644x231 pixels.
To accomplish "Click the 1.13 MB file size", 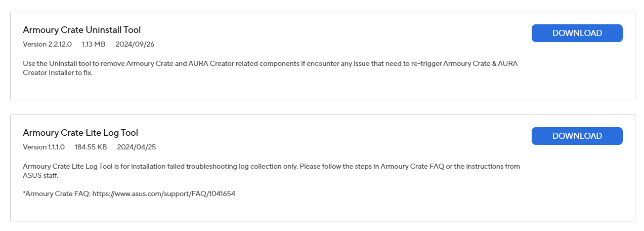I will click(94, 44).
